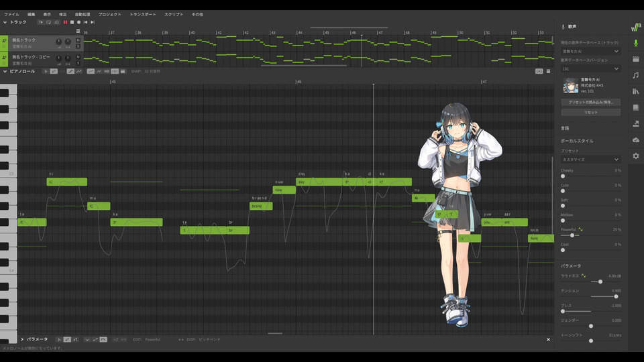
Task: Open the スクリプト menu
Action: (174, 14)
